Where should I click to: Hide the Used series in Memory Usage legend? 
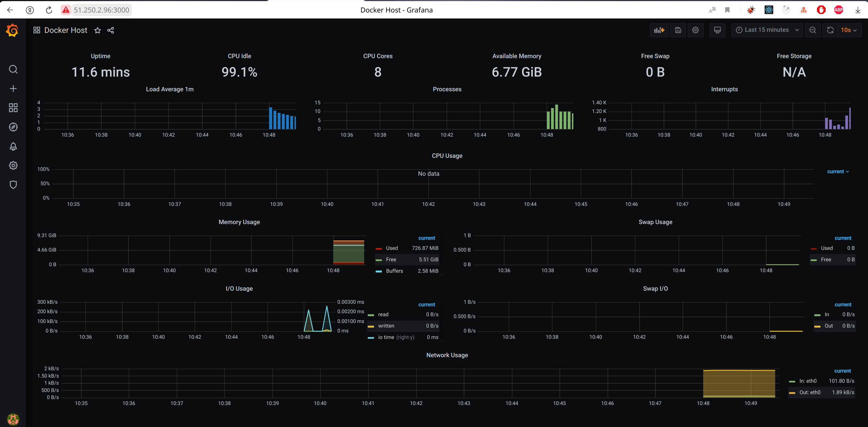(392, 248)
